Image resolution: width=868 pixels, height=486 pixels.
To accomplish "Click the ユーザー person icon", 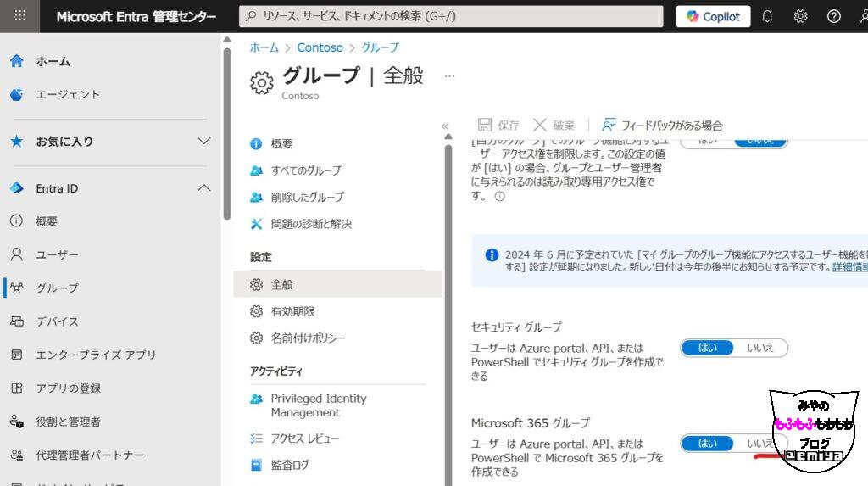I will [17, 254].
